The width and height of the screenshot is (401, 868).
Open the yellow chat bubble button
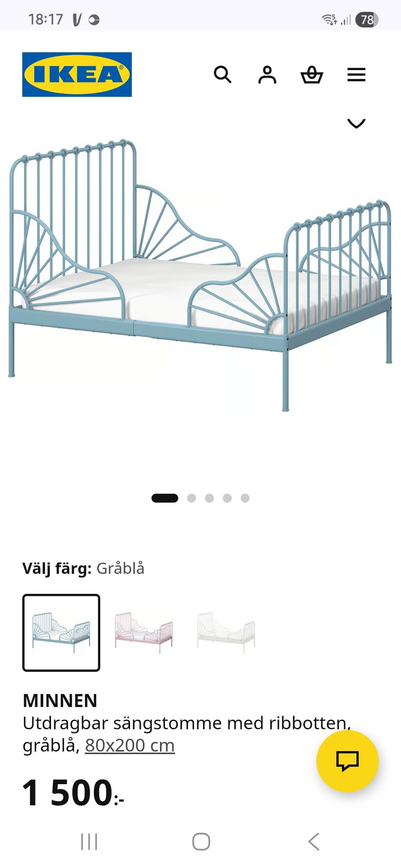pyautogui.click(x=348, y=761)
